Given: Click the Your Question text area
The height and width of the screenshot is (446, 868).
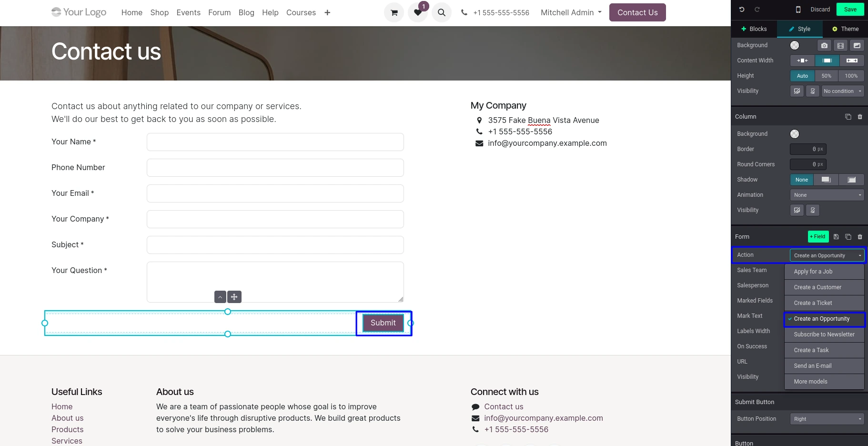Looking at the screenshot, I should tap(275, 282).
